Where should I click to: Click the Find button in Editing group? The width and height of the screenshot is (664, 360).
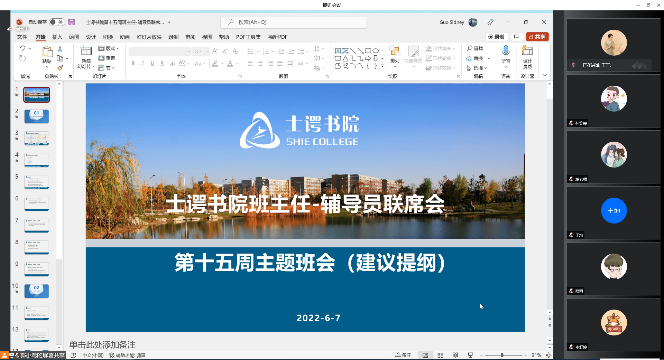[x=475, y=49]
